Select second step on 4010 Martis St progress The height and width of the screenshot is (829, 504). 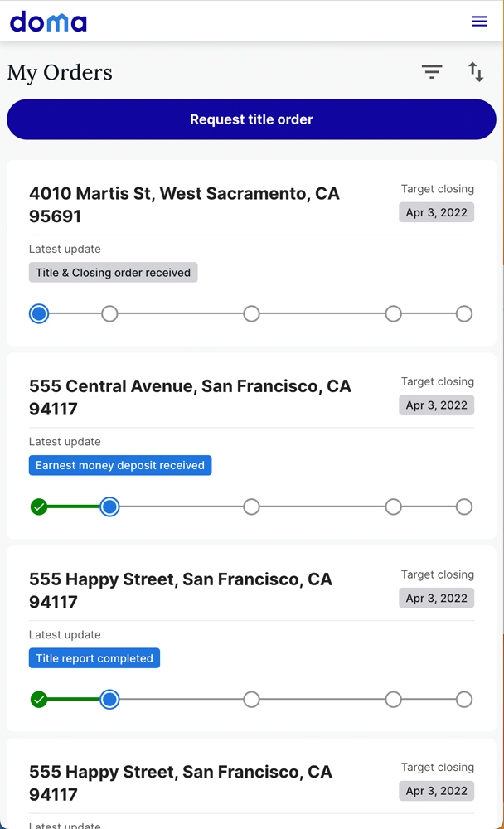109,313
